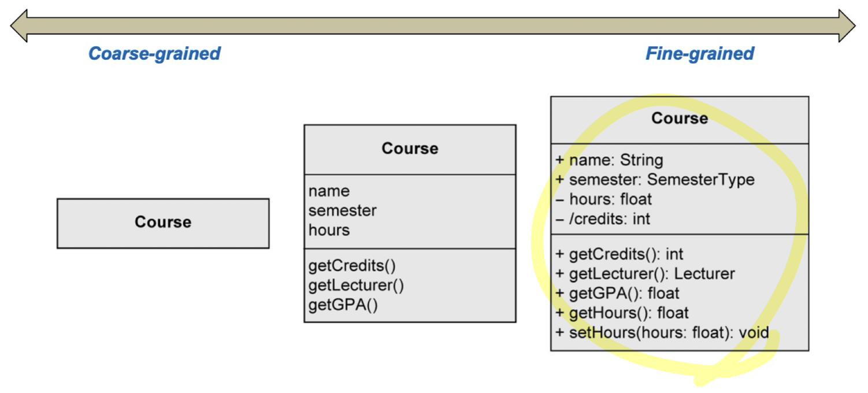Click the "+ getHours(): float" operation
This screenshot has width=868, height=393.
click(x=622, y=313)
